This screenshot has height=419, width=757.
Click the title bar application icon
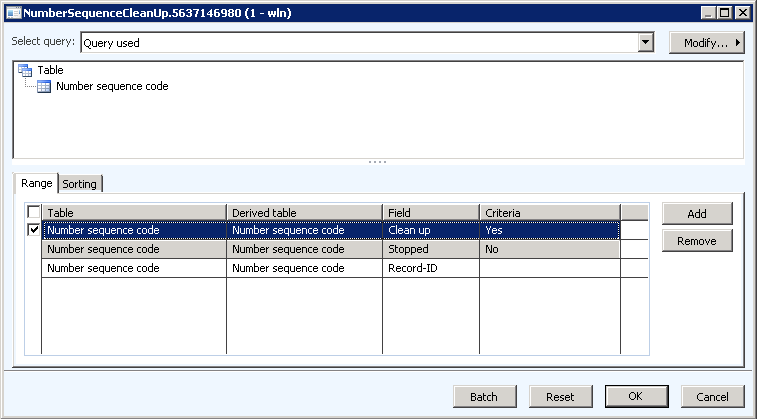click(11, 12)
